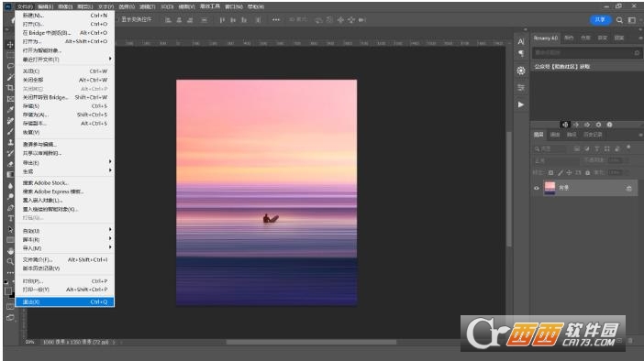Expand the 最近打开文件 submenu
This screenshot has height=361, width=644.
(65, 60)
